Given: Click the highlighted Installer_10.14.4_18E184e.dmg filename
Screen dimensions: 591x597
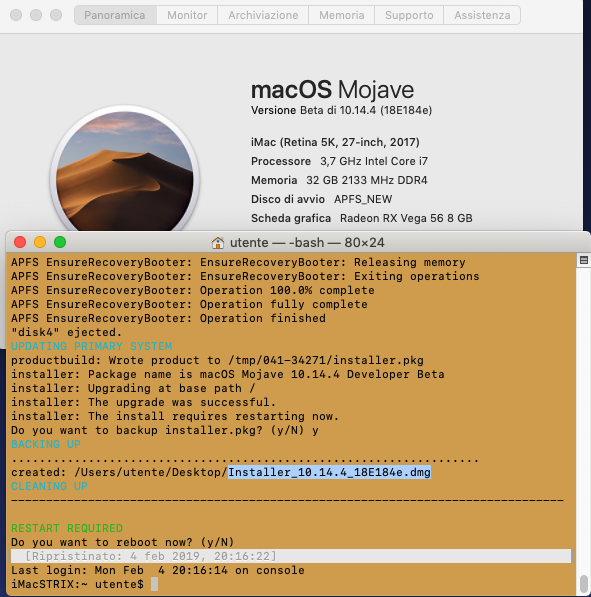Looking at the screenshot, I should tap(329, 472).
